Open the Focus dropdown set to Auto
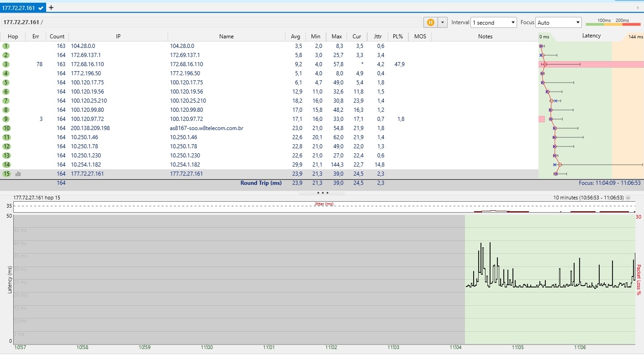Viewport: 644px width, 355px height. tap(558, 22)
